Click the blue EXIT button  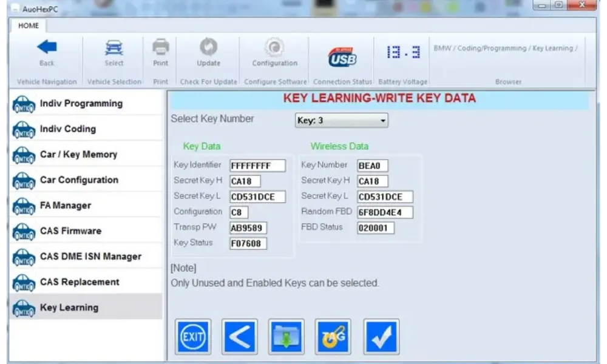[x=193, y=337]
